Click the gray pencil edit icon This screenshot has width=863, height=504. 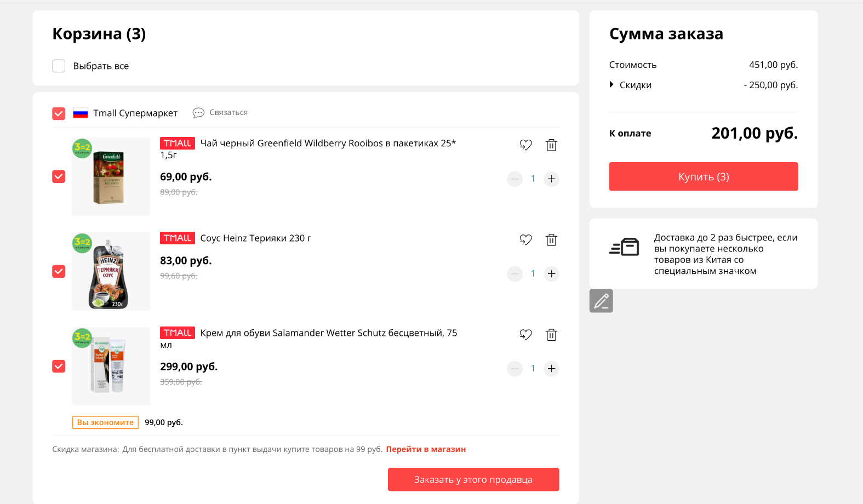pos(601,301)
